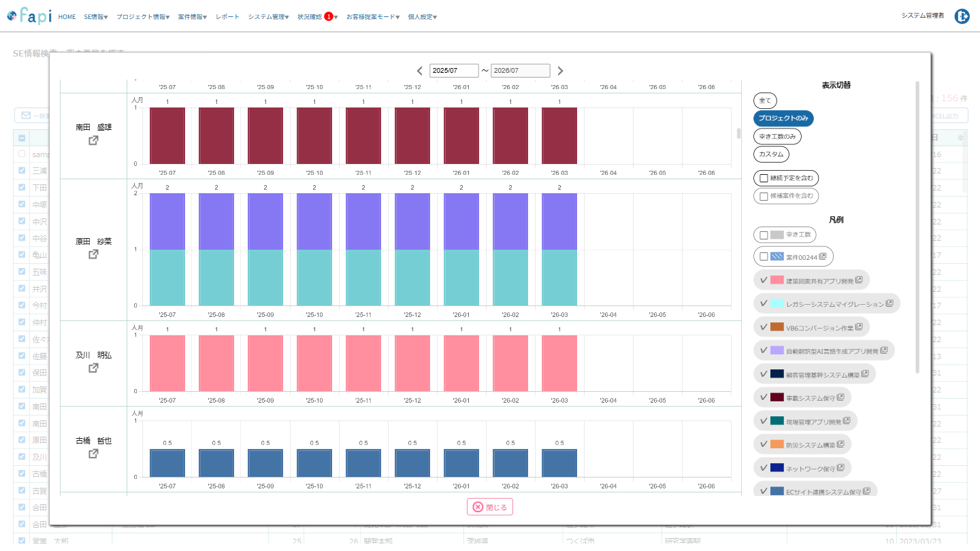
Task: Enable 継続予定を含む checkbox
Action: click(x=764, y=178)
